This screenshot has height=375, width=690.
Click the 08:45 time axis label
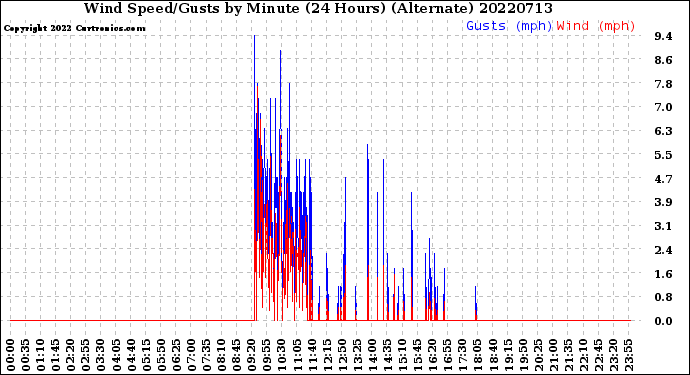(x=236, y=355)
